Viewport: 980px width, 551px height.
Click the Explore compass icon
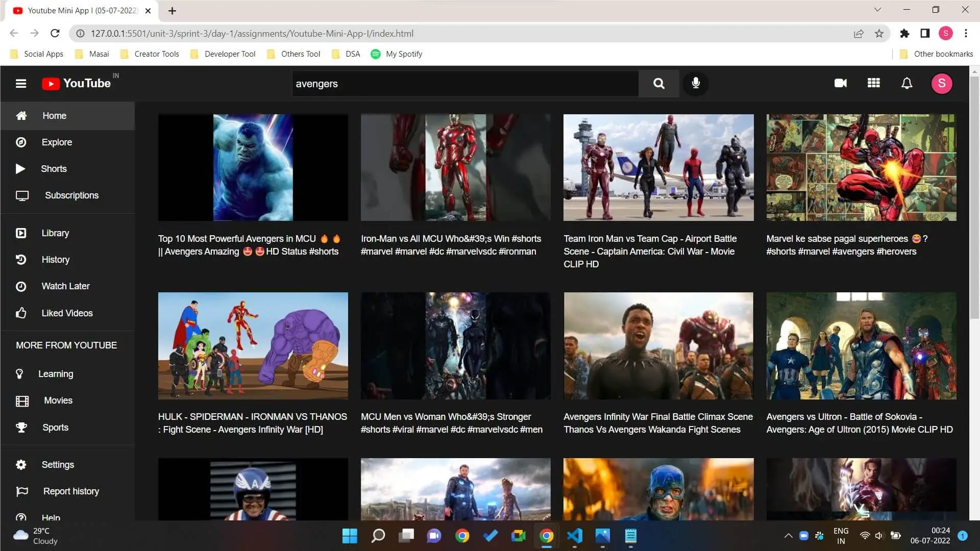click(x=21, y=142)
